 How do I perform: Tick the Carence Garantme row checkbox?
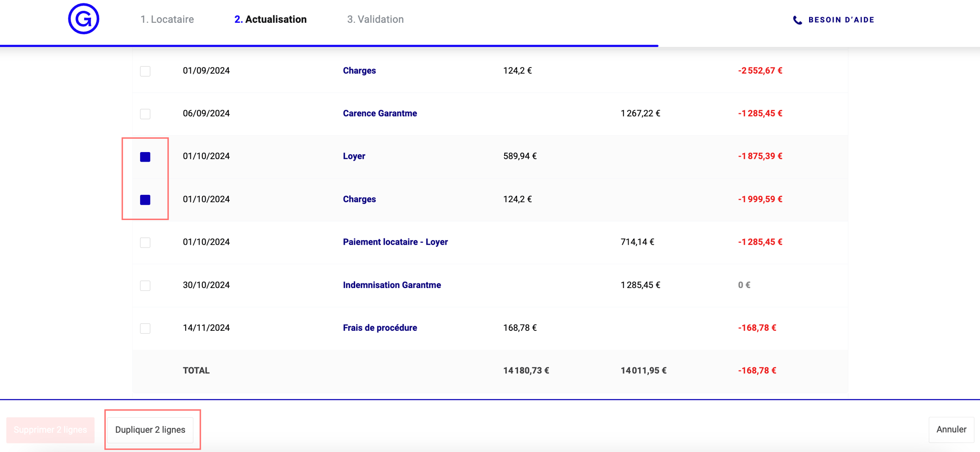(145, 114)
